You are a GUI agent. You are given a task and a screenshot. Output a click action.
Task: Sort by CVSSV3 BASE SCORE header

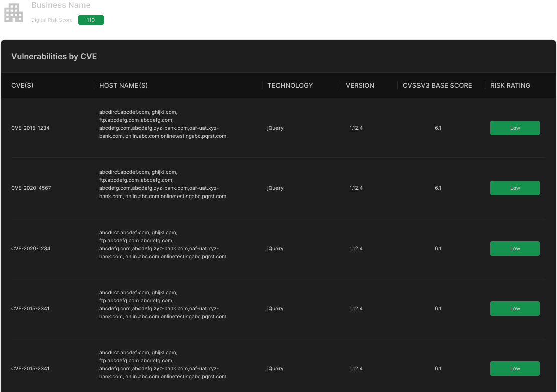pyautogui.click(x=437, y=86)
